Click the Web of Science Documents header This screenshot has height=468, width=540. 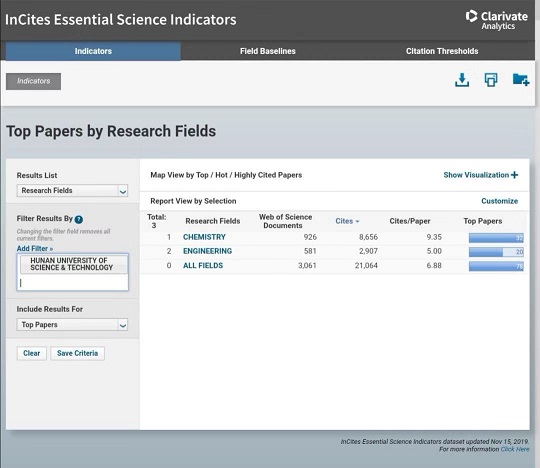pos(285,221)
